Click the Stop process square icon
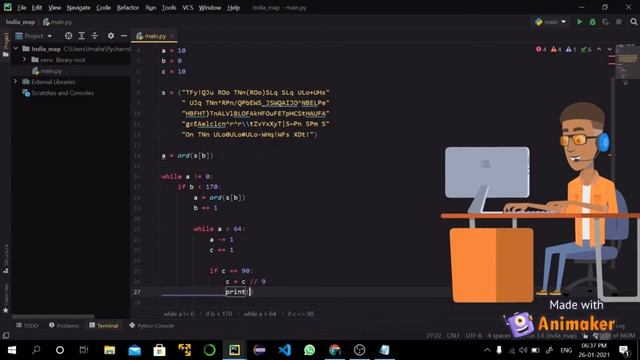640x360 pixels. [619, 22]
